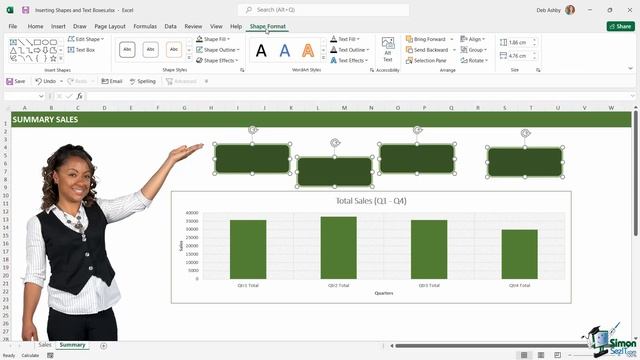Switch to the Sales sheet tab
The width and height of the screenshot is (640, 360).
45,345
